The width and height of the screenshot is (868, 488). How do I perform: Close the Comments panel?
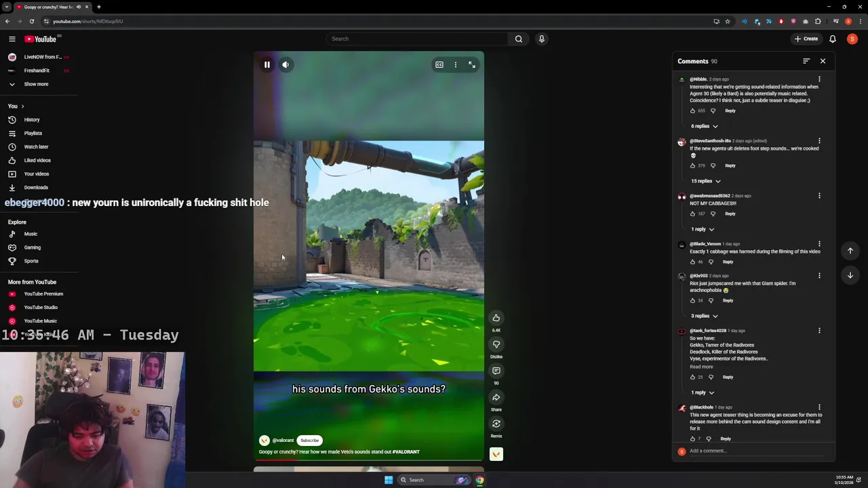[823, 62]
